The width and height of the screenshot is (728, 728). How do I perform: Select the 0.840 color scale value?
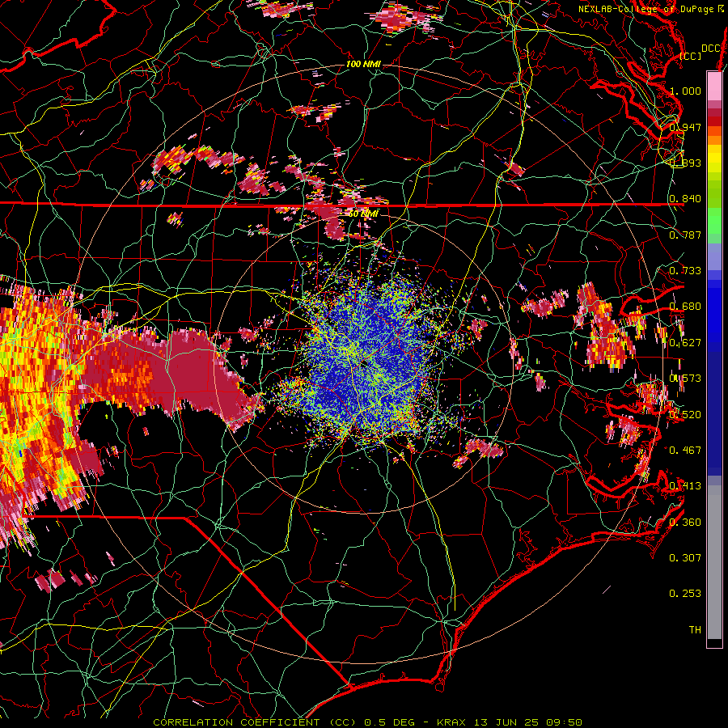(685, 199)
